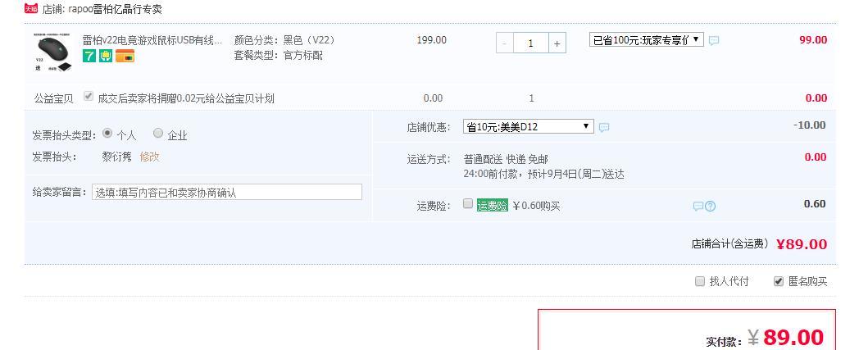Viewport: 868px width, 350px height.
Task: Click the green 运费险 label badge
Action: pyautogui.click(x=492, y=206)
